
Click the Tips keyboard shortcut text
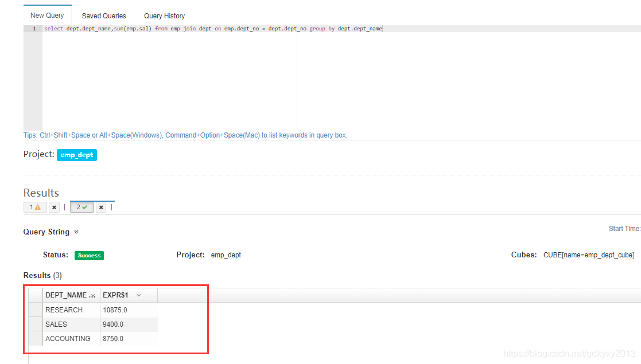[x=185, y=135]
